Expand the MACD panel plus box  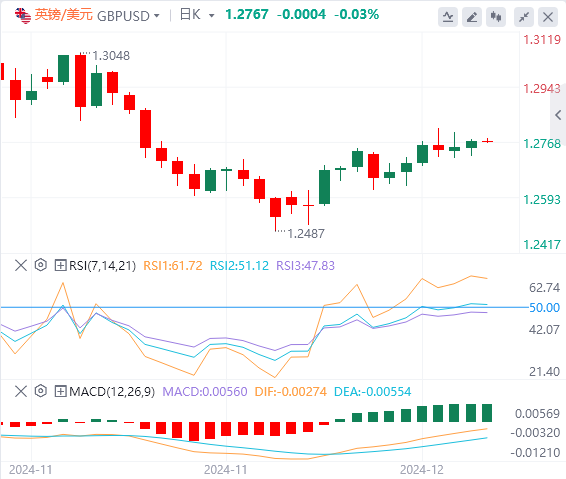point(60,391)
